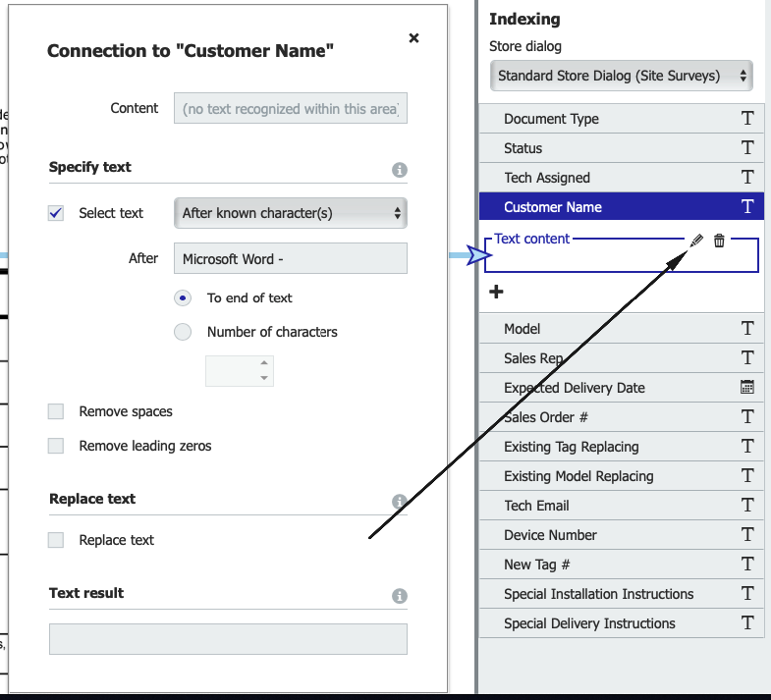Open the After known character(s) dropdown
This screenshot has width=771, height=700.
point(290,213)
